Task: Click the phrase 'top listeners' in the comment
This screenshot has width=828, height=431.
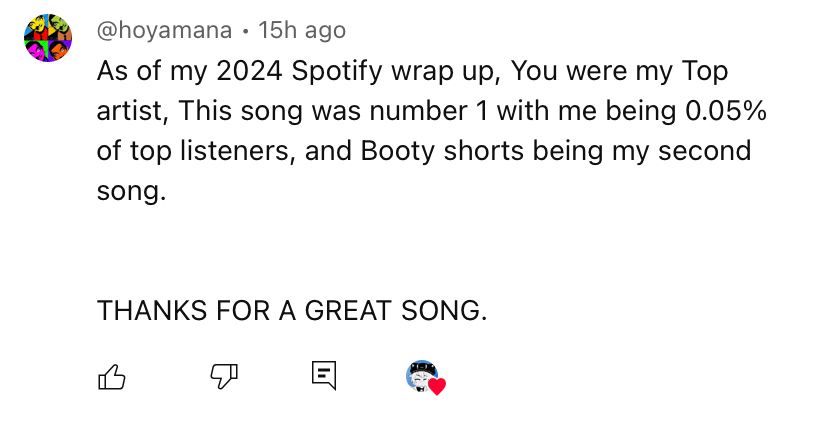Action: (x=210, y=151)
